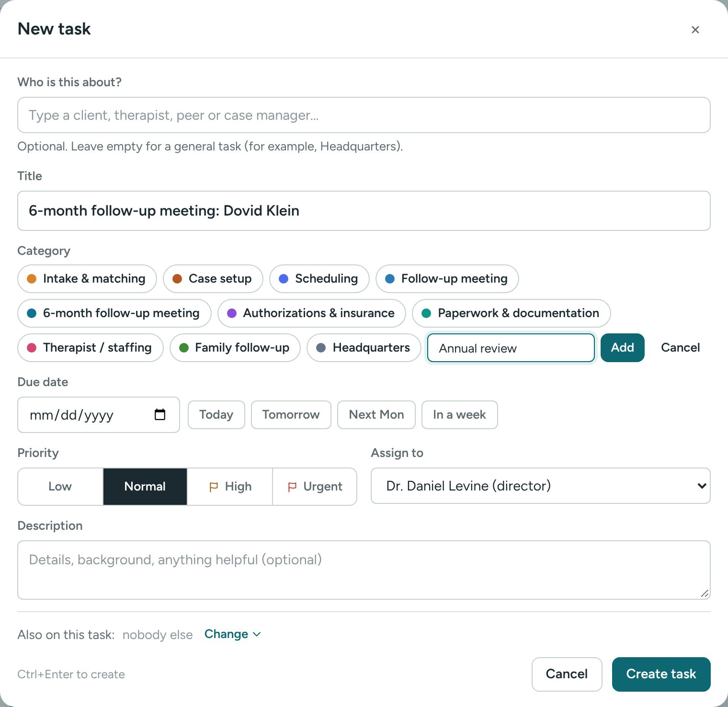The image size is (728, 707).
Task: Set due date to Next Mon
Action: tap(376, 415)
